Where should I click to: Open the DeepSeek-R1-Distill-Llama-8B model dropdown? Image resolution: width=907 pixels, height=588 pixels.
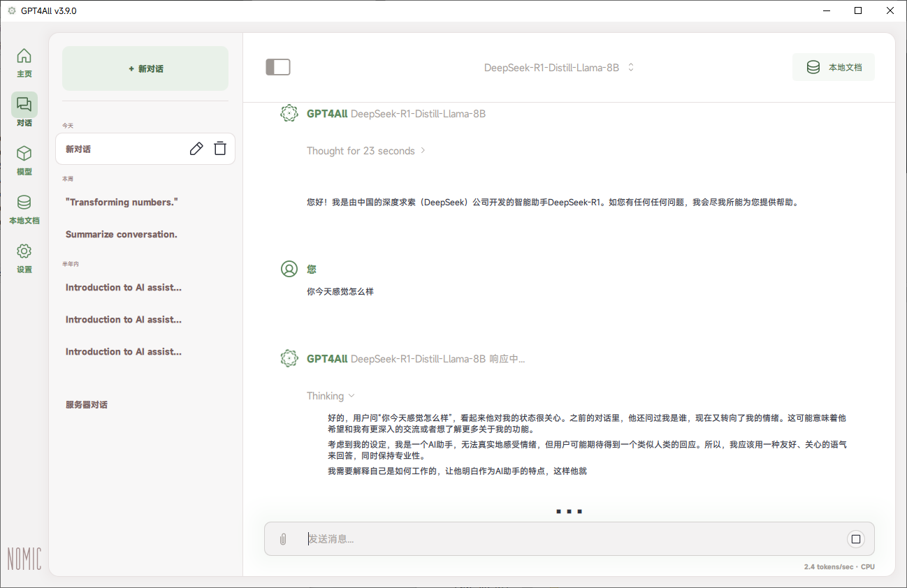[559, 68]
